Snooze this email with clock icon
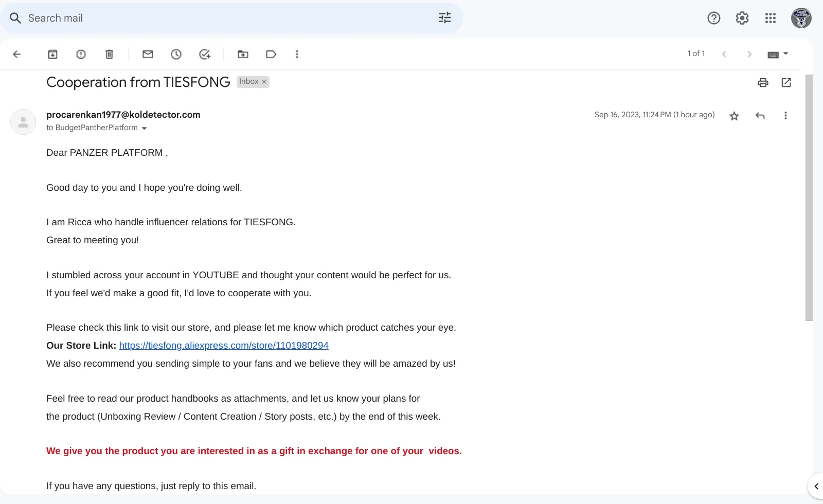 click(176, 54)
